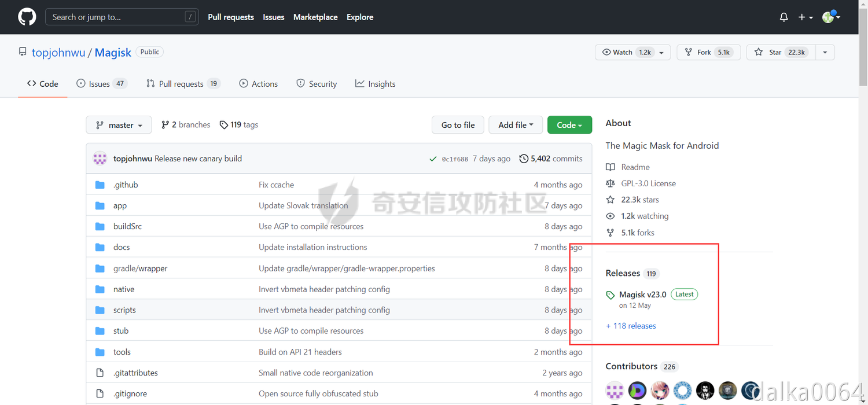Open Explore in top navigation
Viewport: 868px width, 405px height.
360,17
